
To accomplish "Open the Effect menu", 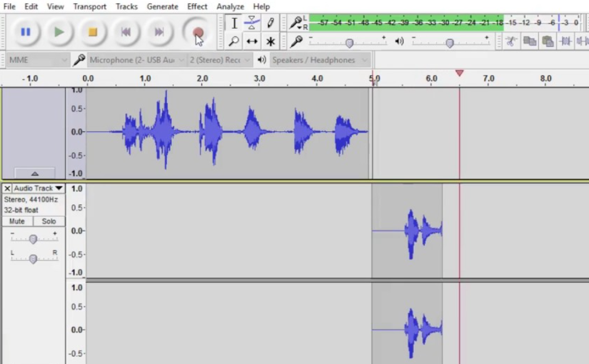I will point(197,6).
